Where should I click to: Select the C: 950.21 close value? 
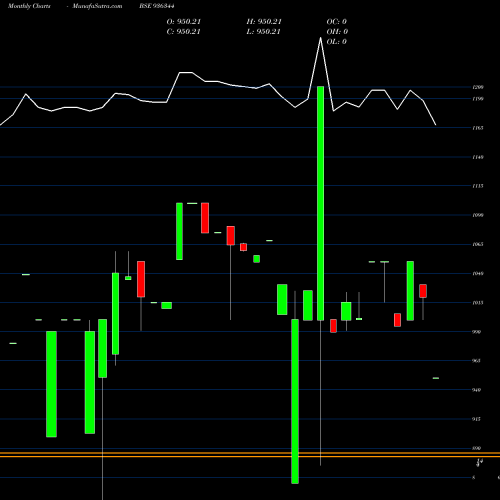coord(184,32)
